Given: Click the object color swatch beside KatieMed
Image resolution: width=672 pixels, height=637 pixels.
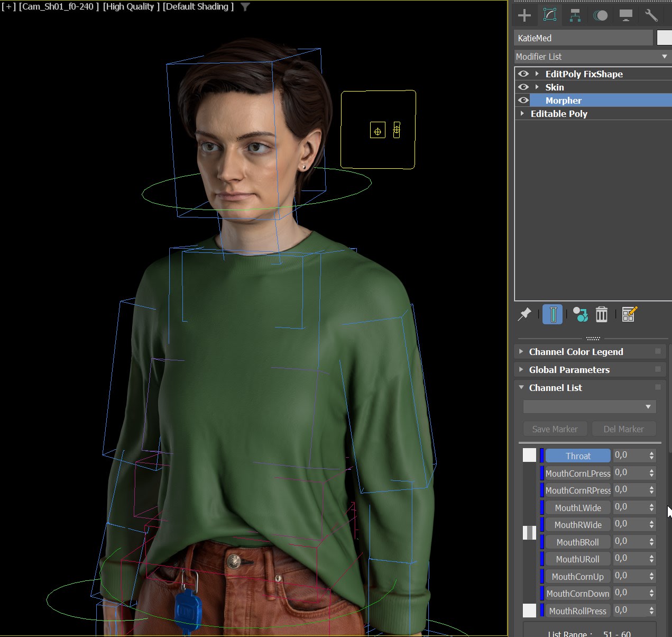Looking at the screenshot, I should pos(664,38).
